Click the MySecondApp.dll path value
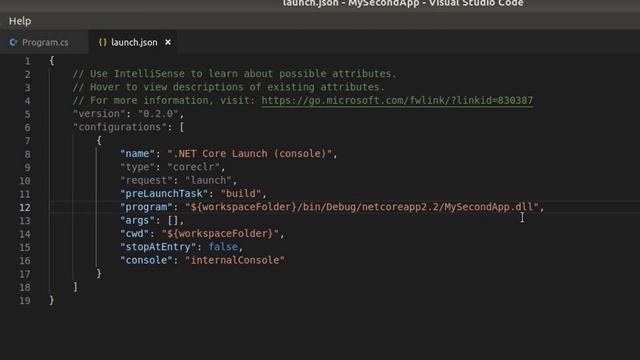 362,207
